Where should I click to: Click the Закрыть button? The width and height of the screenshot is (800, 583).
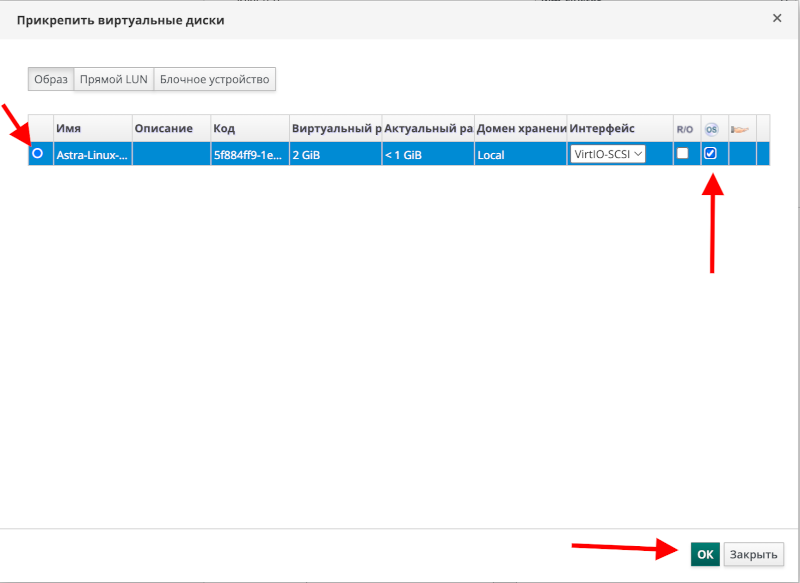753,554
